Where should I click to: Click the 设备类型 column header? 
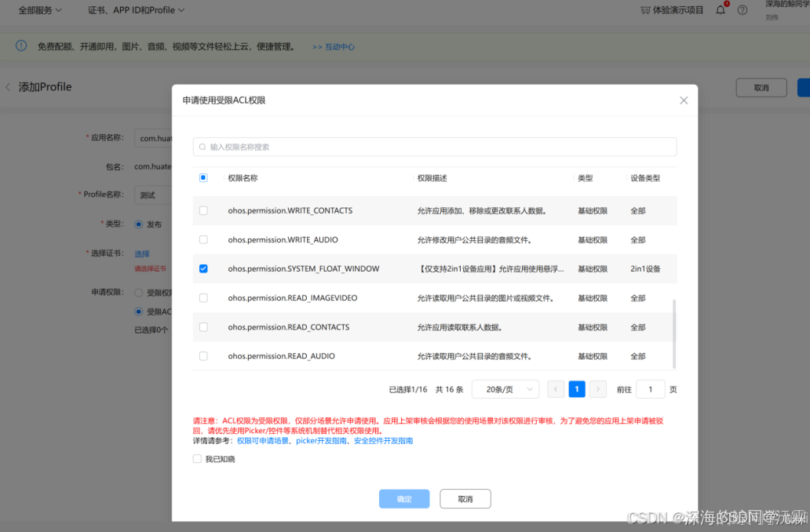click(644, 178)
